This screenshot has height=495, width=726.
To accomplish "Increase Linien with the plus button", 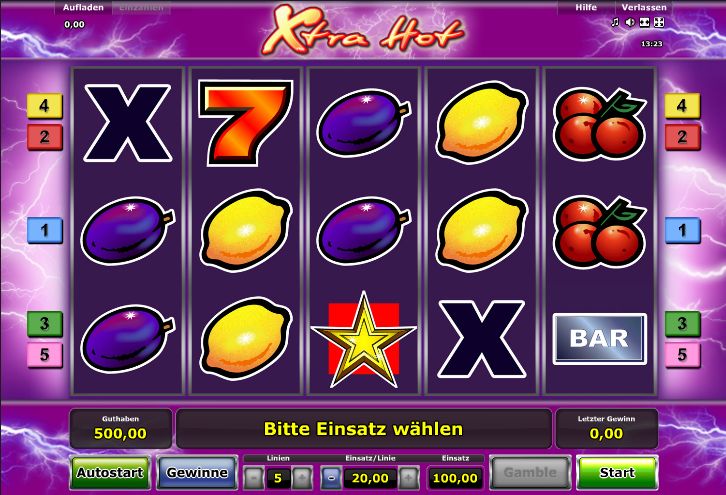I will pos(301,477).
